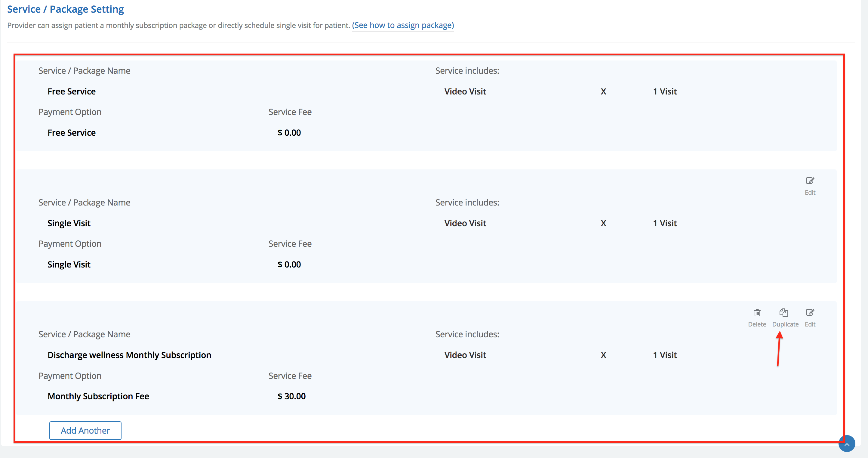
Task: Click the Free Service payment option value
Action: coord(72,132)
